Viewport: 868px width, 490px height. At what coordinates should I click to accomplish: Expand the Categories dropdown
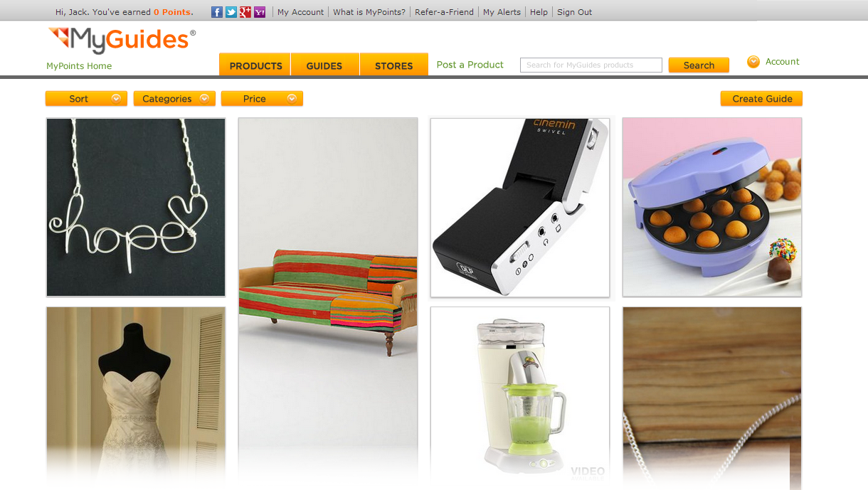pyautogui.click(x=174, y=99)
